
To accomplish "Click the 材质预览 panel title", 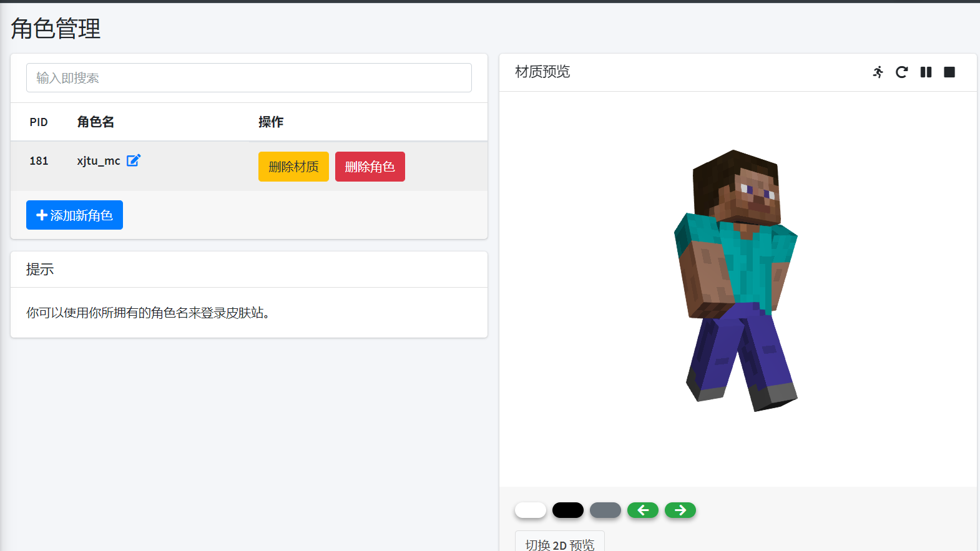I will pyautogui.click(x=542, y=72).
